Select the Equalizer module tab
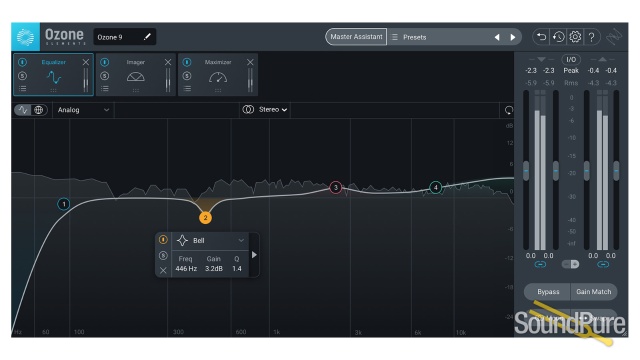This screenshot has height=360, width=640. (x=53, y=74)
